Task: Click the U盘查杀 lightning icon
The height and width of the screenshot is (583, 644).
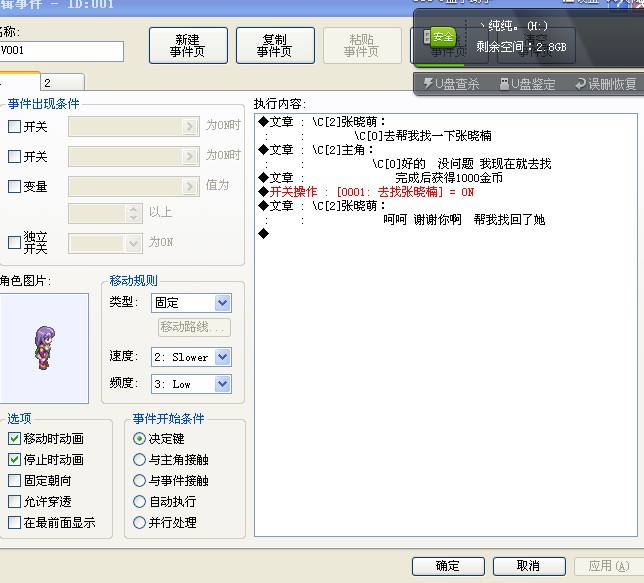Action: [428, 83]
